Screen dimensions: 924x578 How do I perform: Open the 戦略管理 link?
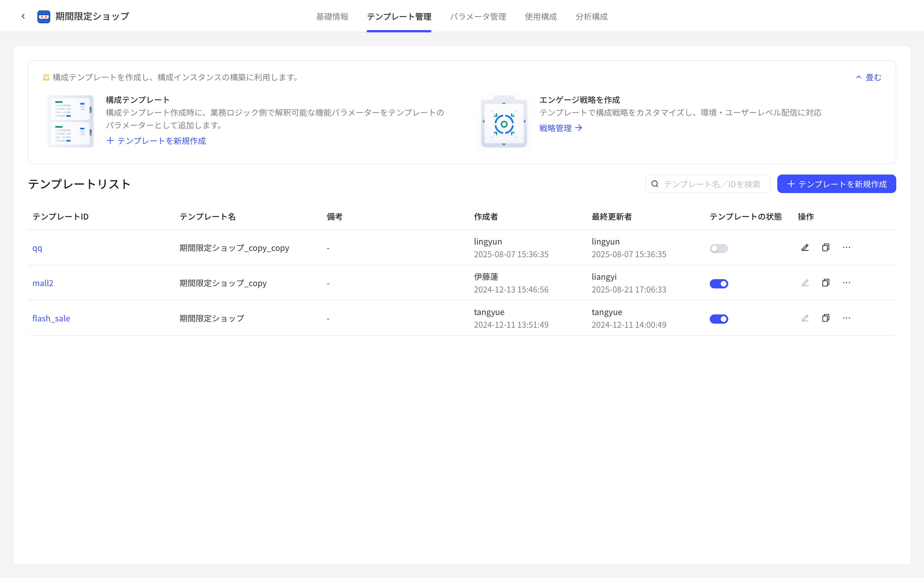click(x=560, y=128)
